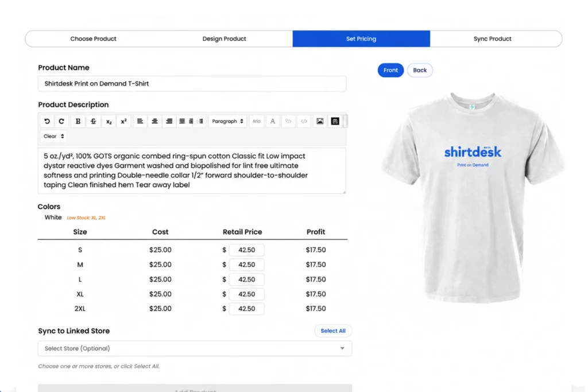The width and height of the screenshot is (588, 392).
Task: Toggle bold formatting in description editor
Action: pos(78,121)
